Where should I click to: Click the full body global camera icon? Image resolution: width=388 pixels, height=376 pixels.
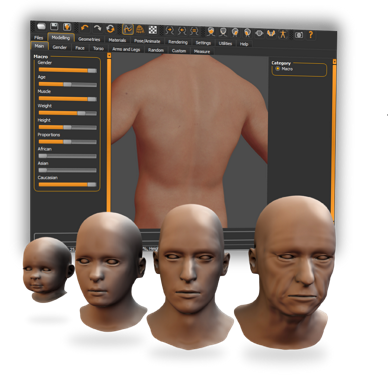[x=283, y=34]
